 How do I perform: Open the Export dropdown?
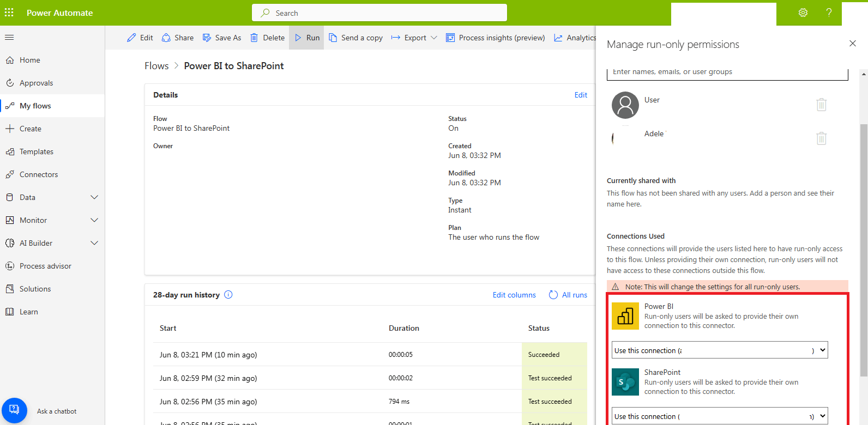(x=414, y=38)
